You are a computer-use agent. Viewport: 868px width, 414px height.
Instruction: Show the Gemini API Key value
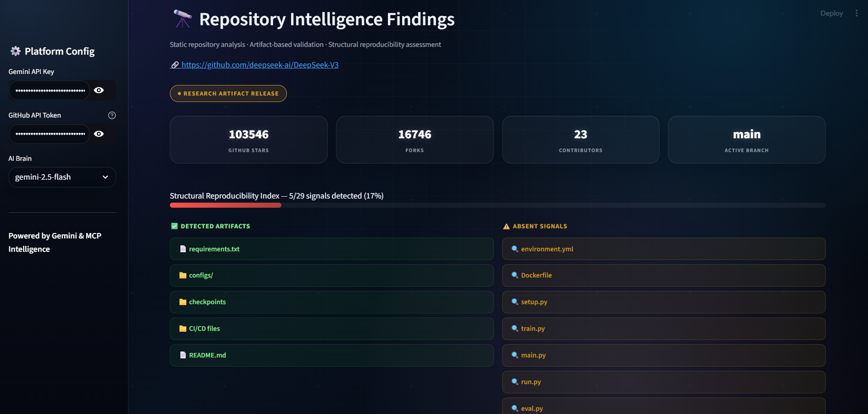99,90
